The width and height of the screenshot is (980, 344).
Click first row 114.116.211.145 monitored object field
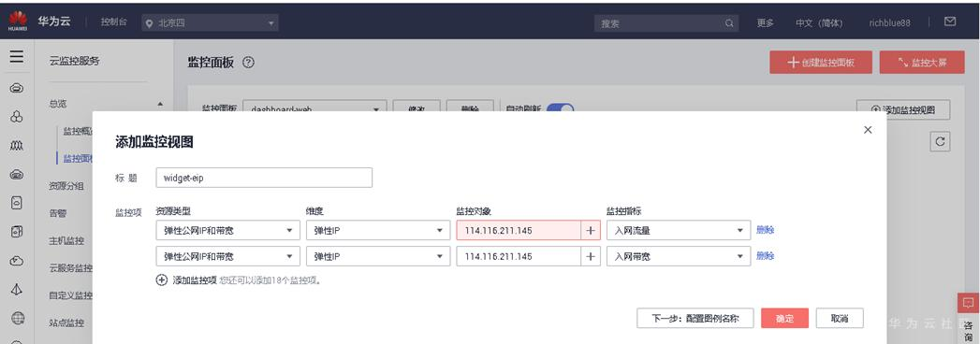click(x=519, y=230)
